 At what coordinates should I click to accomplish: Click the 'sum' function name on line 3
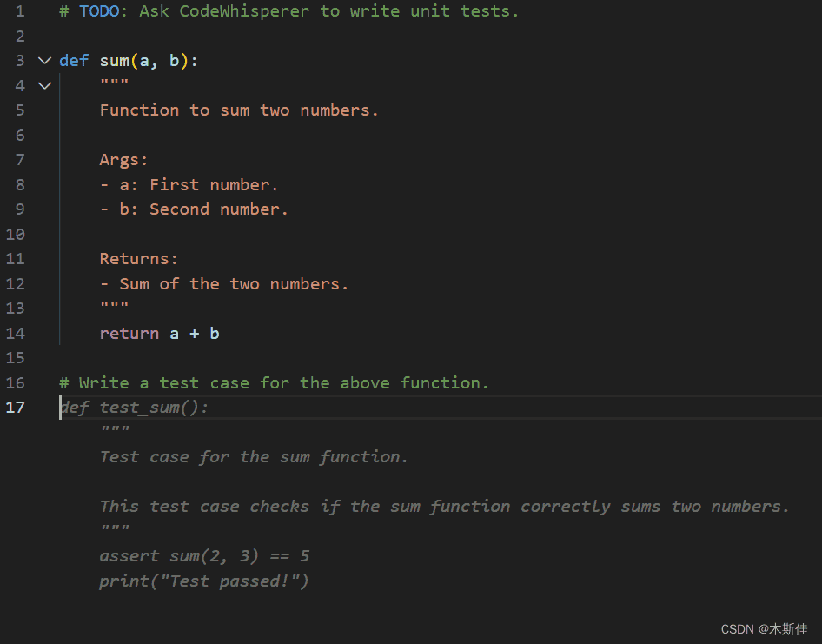coord(114,61)
